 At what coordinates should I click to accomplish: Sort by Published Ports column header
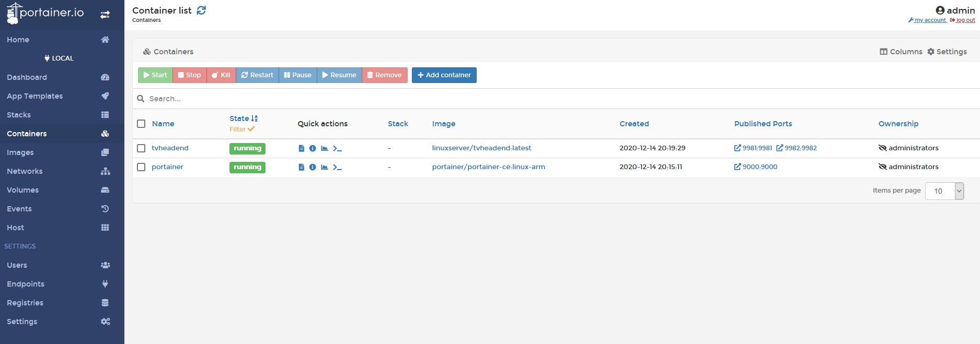point(763,124)
